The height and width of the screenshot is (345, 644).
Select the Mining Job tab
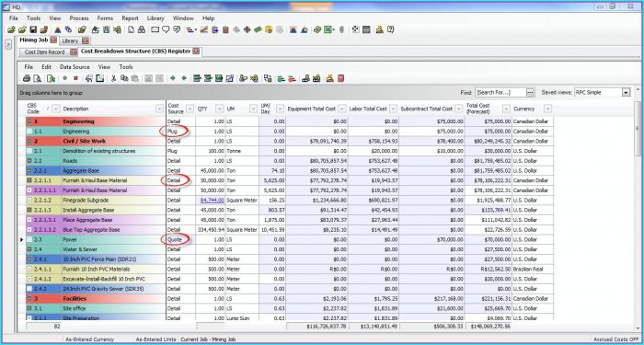[x=34, y=40]
